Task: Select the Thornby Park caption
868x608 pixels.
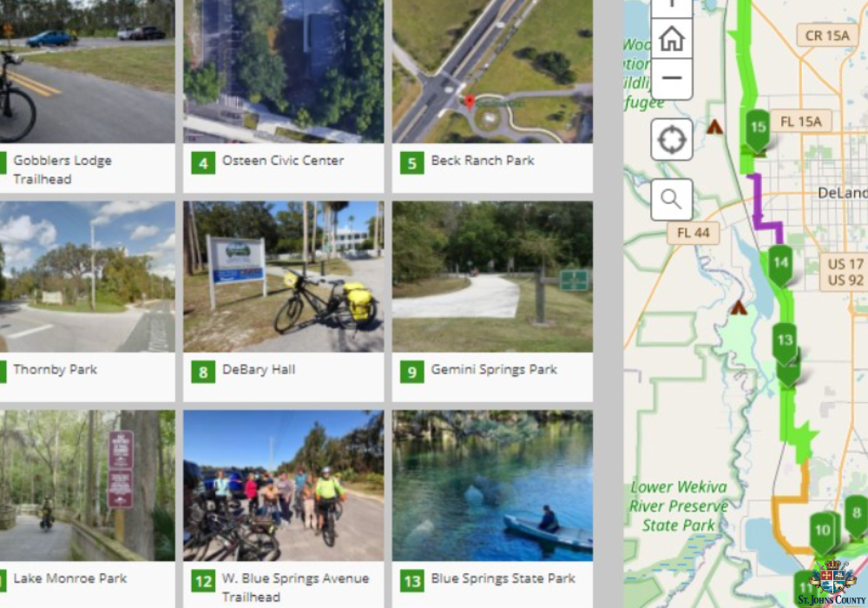Action: pyautogui.click(x=55, y=369)
